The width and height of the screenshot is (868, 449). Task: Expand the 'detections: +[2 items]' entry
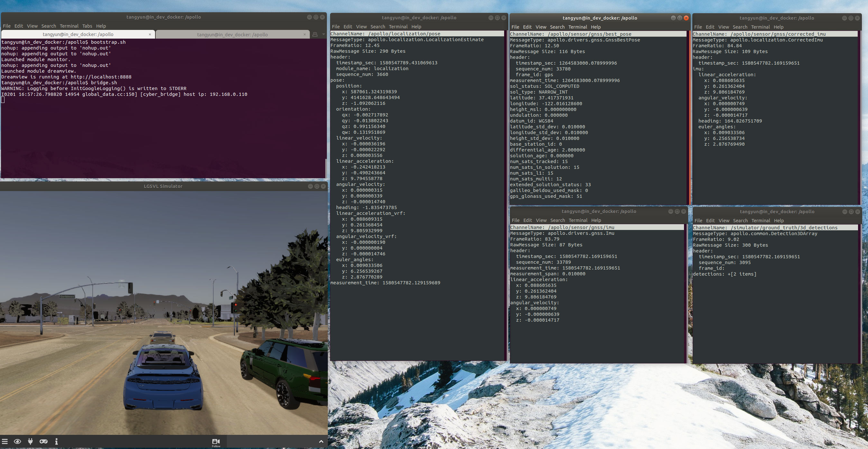coord(725,274)
